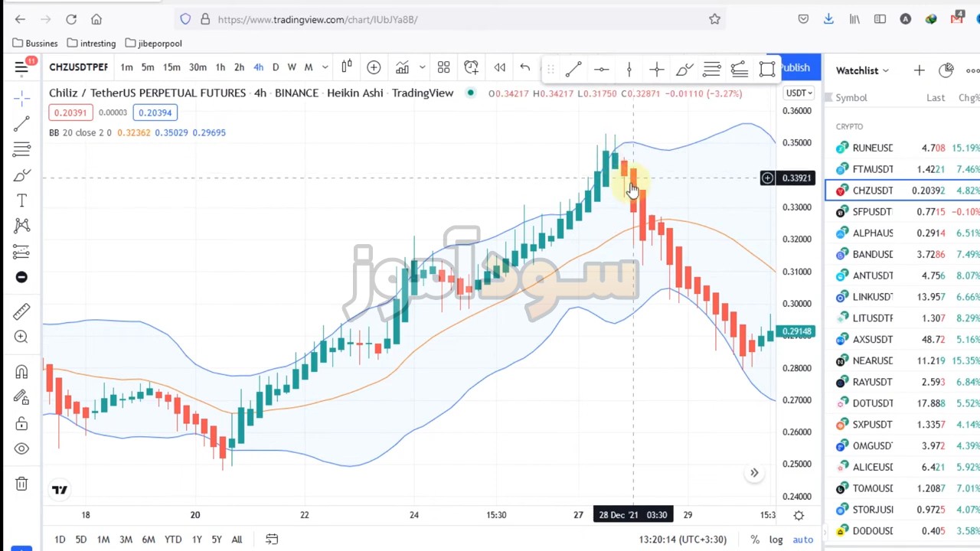980x551 pixels.
Task: Click the red sell price 0.20391 button
Action: pyautogui.click(x=70, y=112)
